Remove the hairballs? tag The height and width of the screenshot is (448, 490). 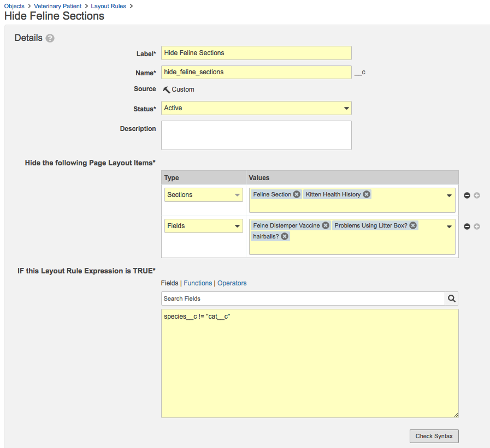point(285,236)
